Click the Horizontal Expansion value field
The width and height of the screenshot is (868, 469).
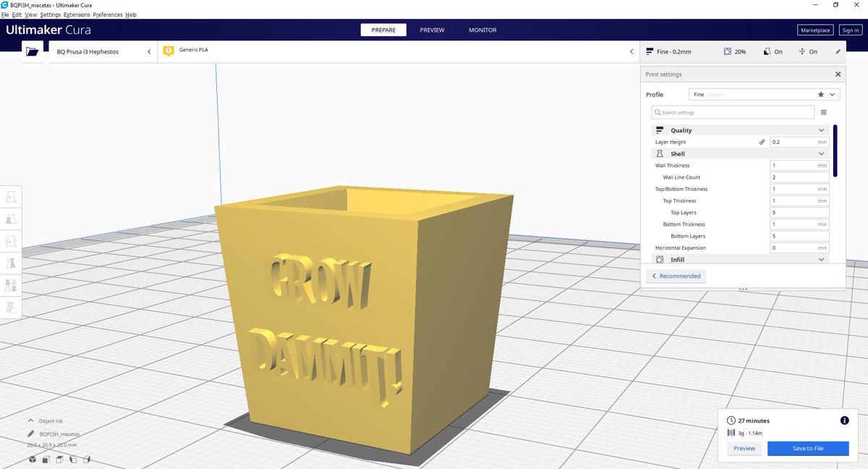pyautogui.click(x=799, y=248)
